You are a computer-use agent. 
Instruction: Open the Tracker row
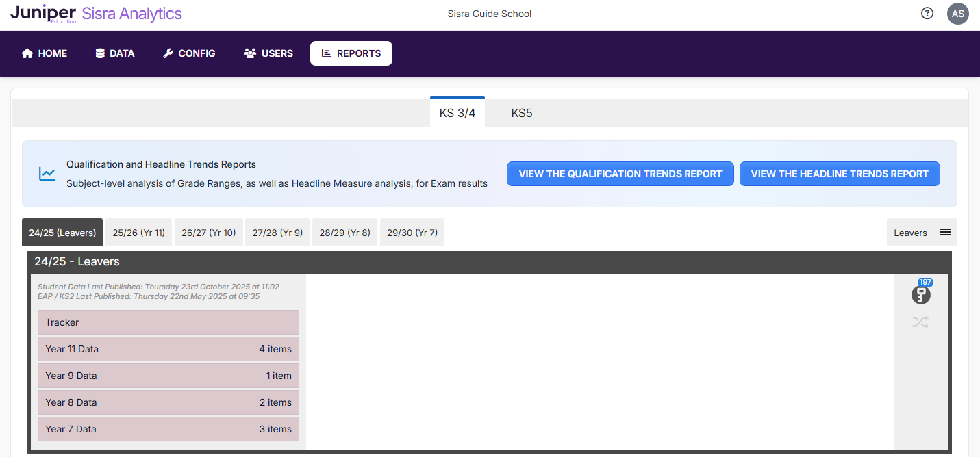coord(168,322)
